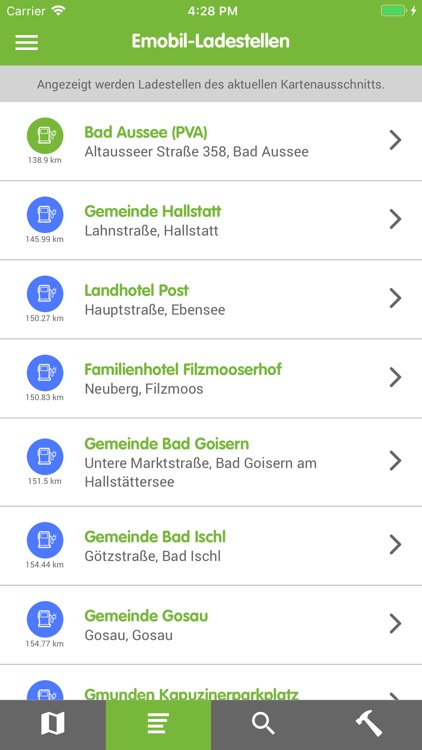Viewport: 422px width, 750px height.
Task: Select the list view tab
Action: coord(158,725)
